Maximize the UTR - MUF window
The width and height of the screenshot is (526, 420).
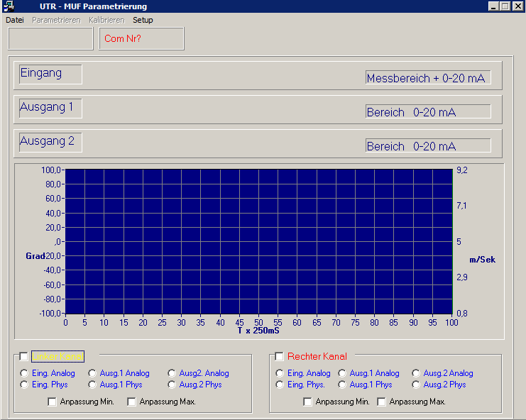pyautogui.click(x=505, y=6)
